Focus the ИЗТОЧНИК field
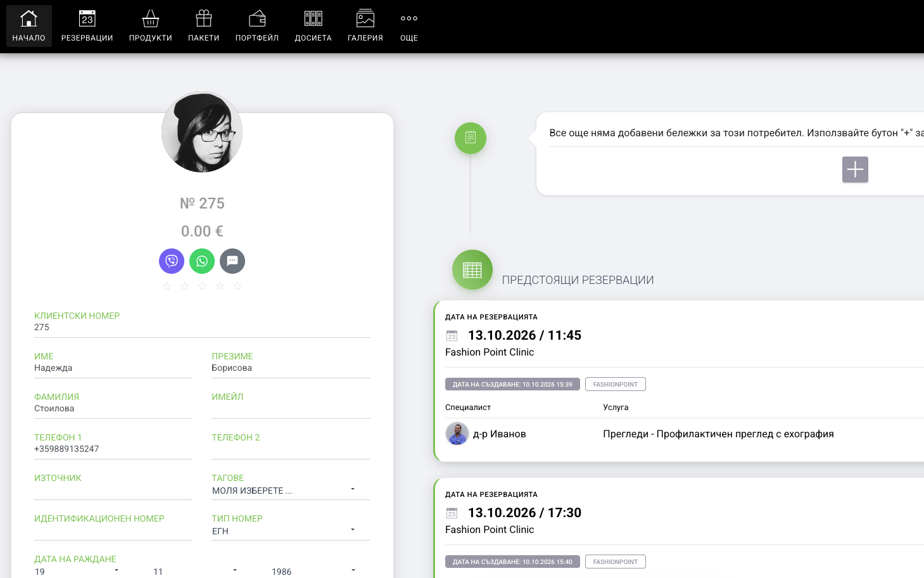Viewport: 924px width, 578px height. [x=113, y=490]
